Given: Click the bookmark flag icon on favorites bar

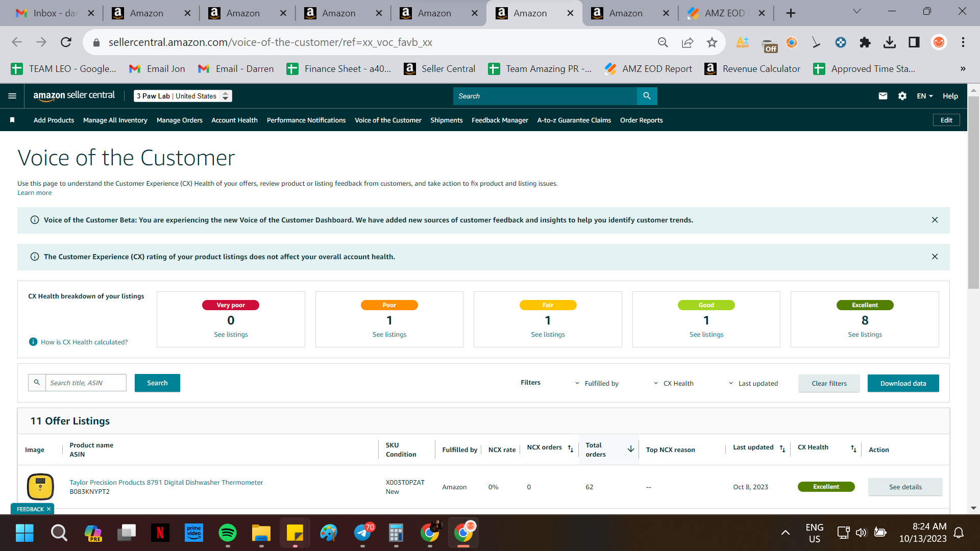Looking at the screenshot, I should (12, 120).
